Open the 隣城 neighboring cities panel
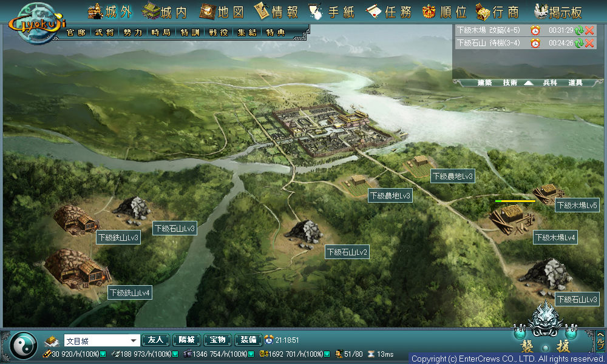Image resolution: width=607 pixels, height=364 pixels. [186, 340]
